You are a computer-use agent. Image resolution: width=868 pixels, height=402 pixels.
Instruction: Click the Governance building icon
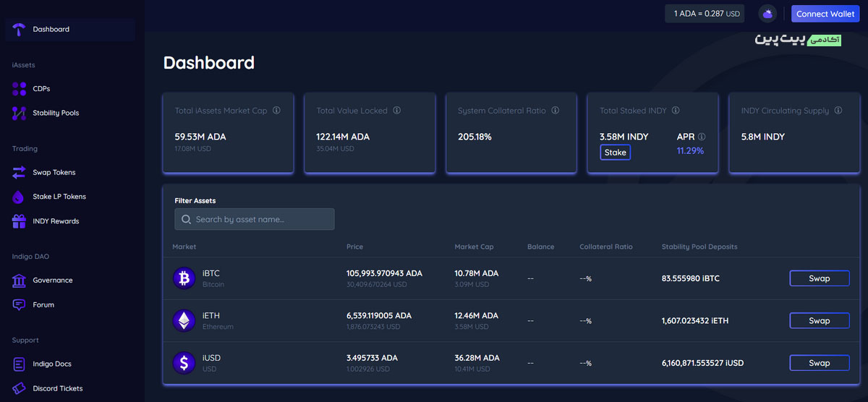pos(20,281)
